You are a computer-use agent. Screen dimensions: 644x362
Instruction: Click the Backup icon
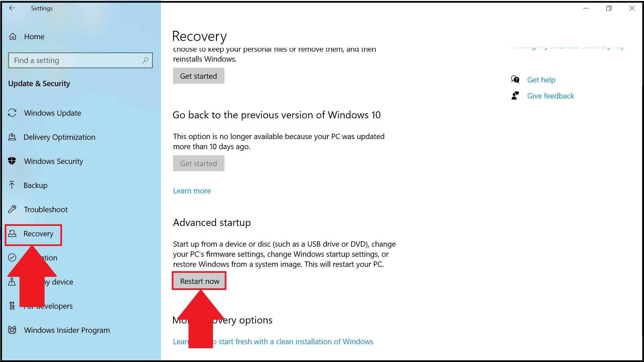click(x=12, y=185)
